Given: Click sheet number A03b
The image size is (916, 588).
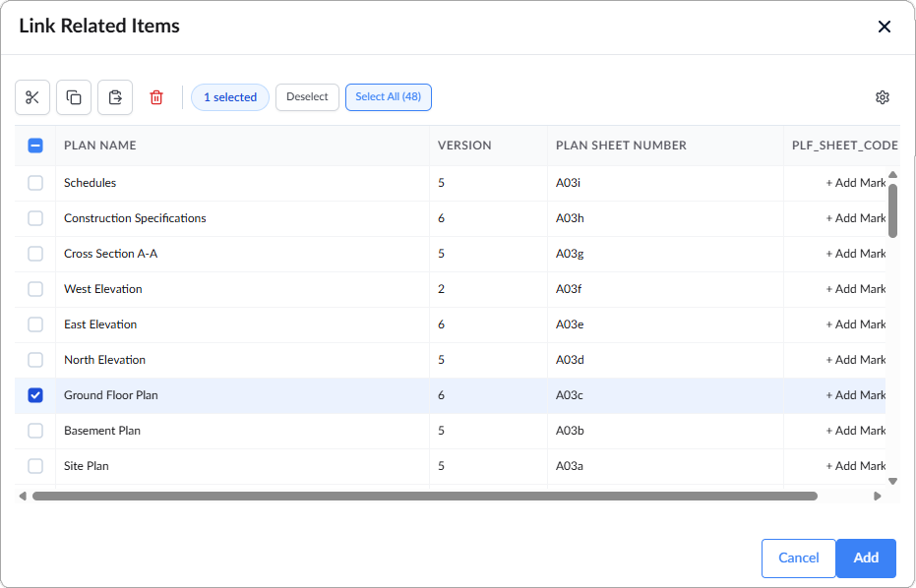Looking at the screenshot, I should (x=570, y=431).
